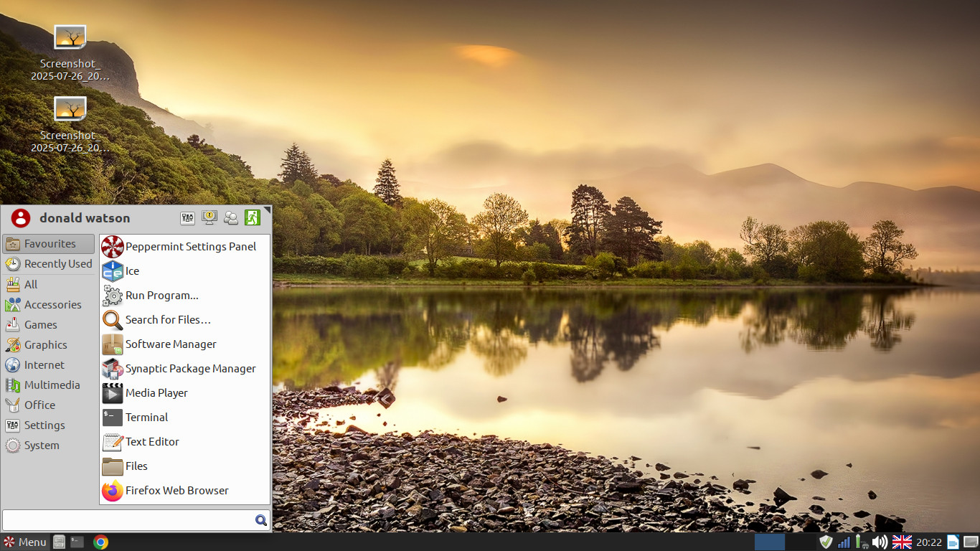Open the volume speaker tray icon
This screenshot has height=551, width=980.
[880, 542]
